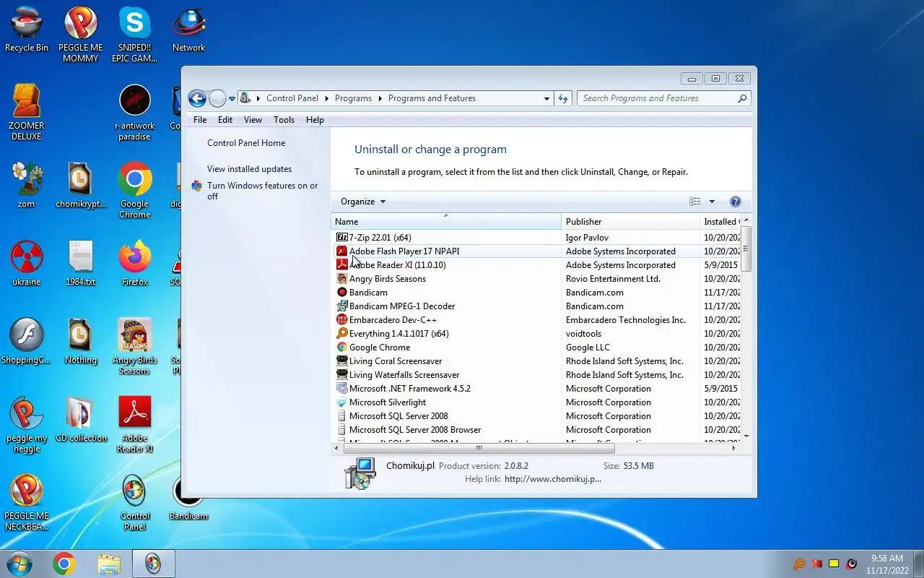The height and width of the screenshot is (578, 924).
Task: Click the search magnifier in Search Programs box
Action: (741, 98)
